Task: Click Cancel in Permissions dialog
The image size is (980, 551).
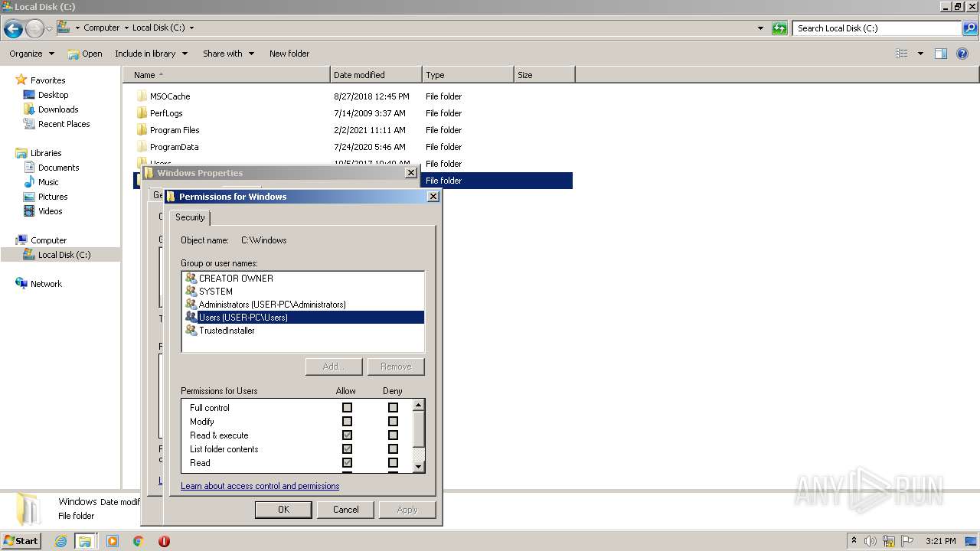Action: 345,510
